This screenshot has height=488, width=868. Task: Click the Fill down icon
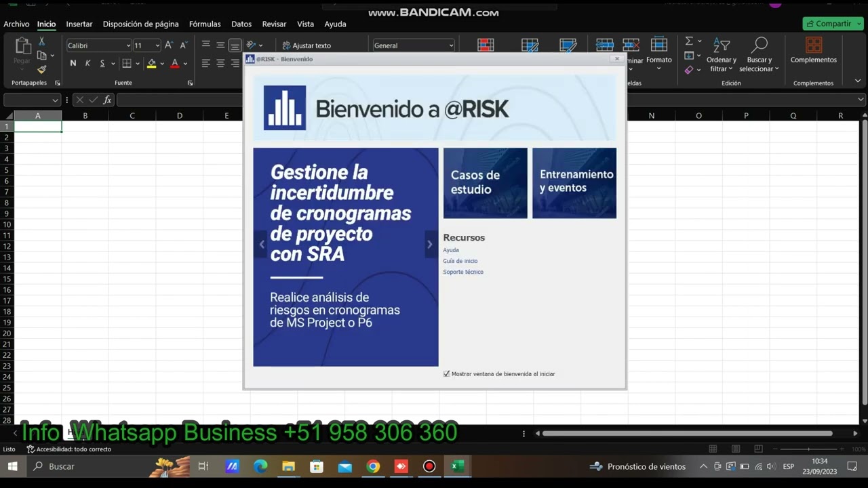[689, 56]
